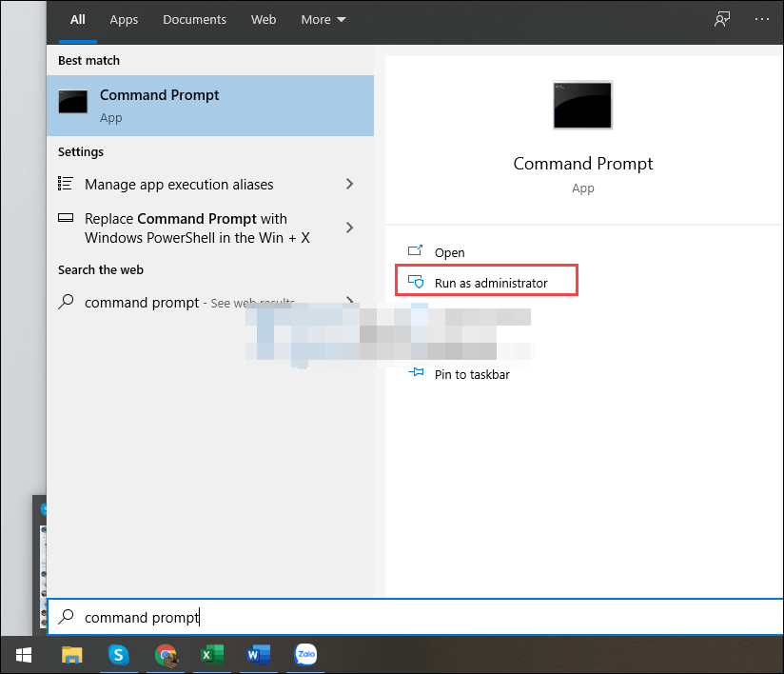Open Chrome from the taskbar

[165, 655]
